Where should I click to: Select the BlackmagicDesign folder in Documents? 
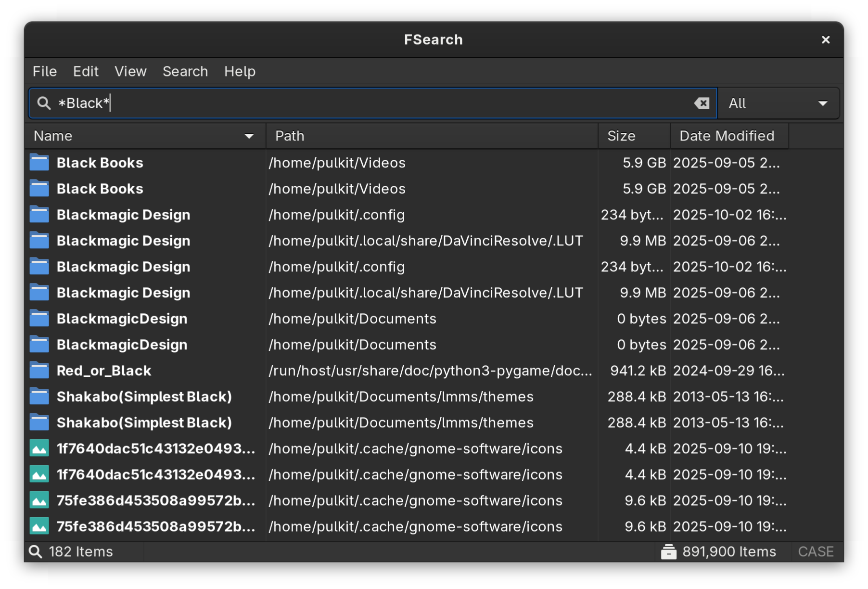(122, 318)
